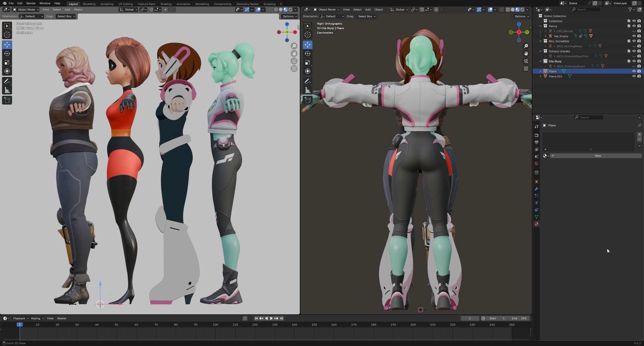The height and width of the screenshot is (346, 644).
Task: Open the Render menu
Action: [x=31, y=3]
